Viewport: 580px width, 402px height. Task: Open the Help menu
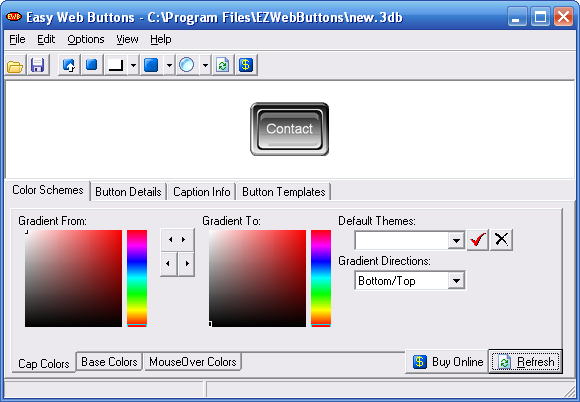(161, 39)
